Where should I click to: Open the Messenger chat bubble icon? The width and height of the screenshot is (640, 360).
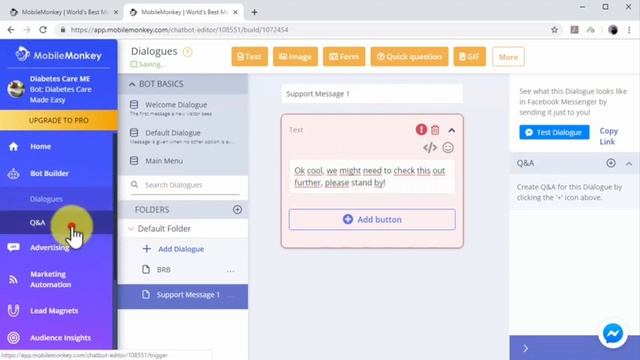click(613, 334)
